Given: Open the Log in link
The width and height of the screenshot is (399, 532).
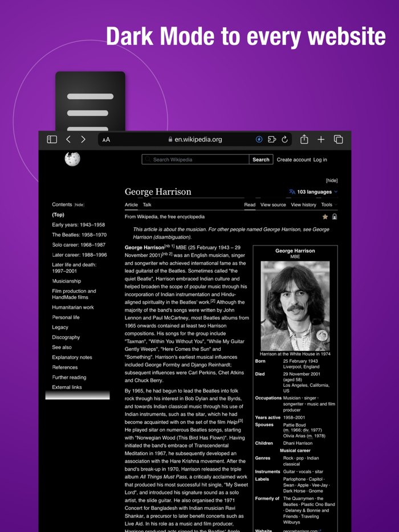Looking at the screenshot, I should pos(320,159).
